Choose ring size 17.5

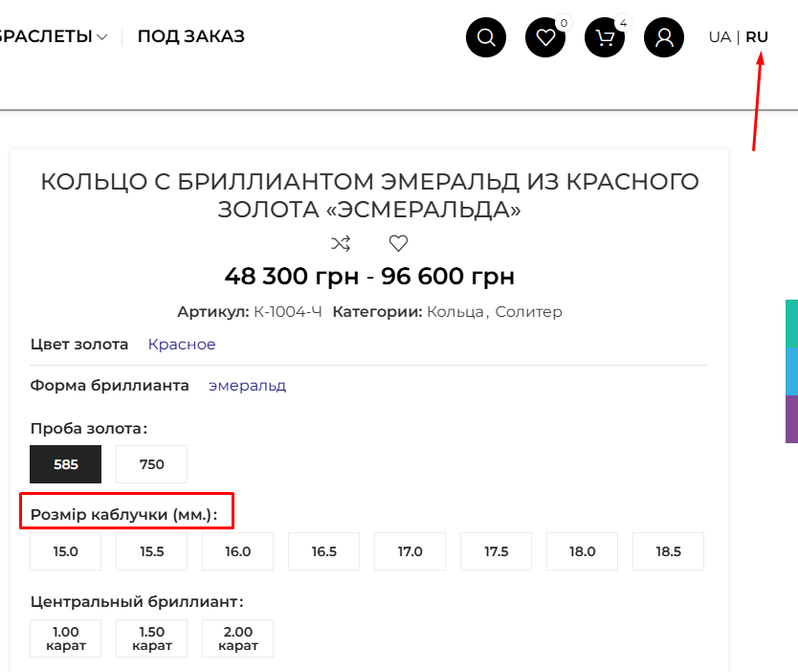pos(497,551)
